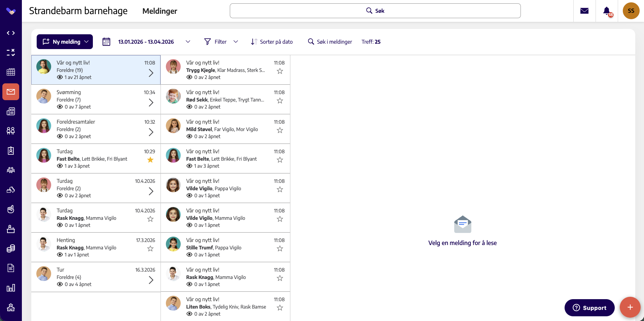Expand the Filter dropdown

pyautogui.click(x=236, y=42)
